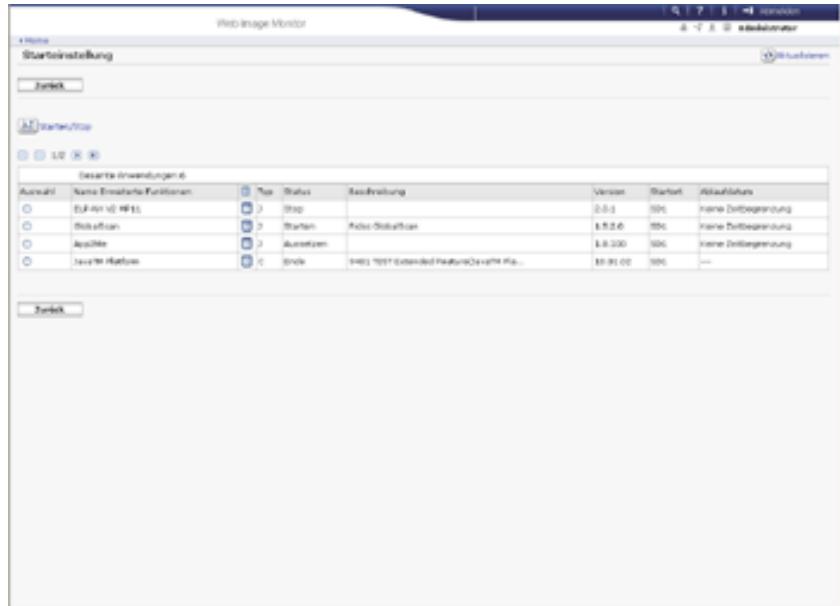The width and height of the screenshot is (840, 606).
Task: Open details icon in the Stopp row
Action: [246, 208]
